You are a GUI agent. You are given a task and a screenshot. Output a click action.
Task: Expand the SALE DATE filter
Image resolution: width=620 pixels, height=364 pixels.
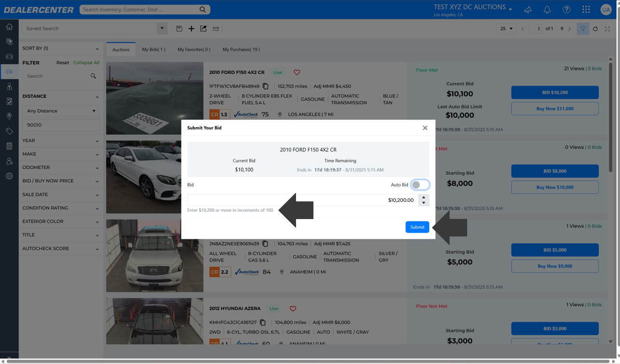coord(61,195)
